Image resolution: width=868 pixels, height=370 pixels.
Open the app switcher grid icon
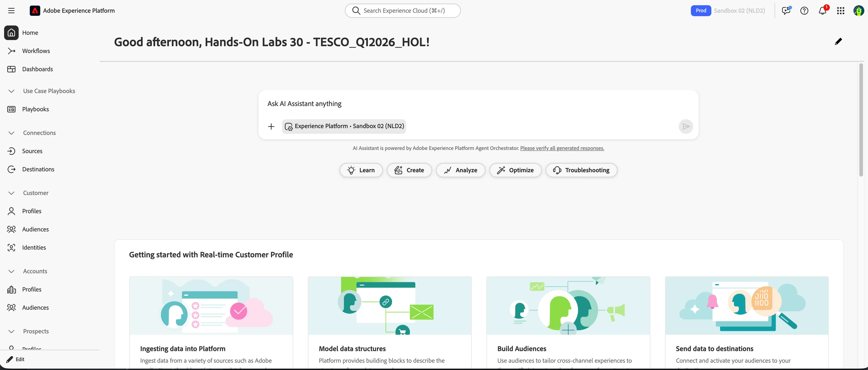[840, 11]
